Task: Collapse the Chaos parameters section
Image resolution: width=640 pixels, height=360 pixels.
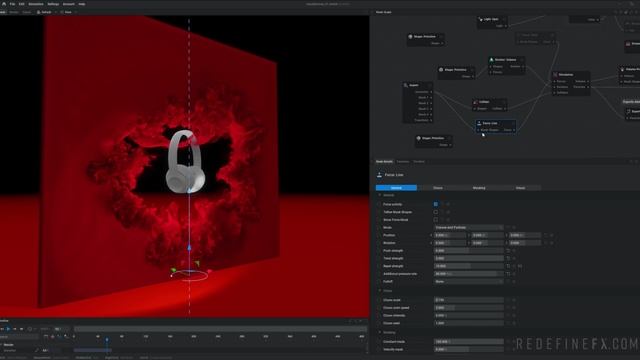Action: point(380,291)
